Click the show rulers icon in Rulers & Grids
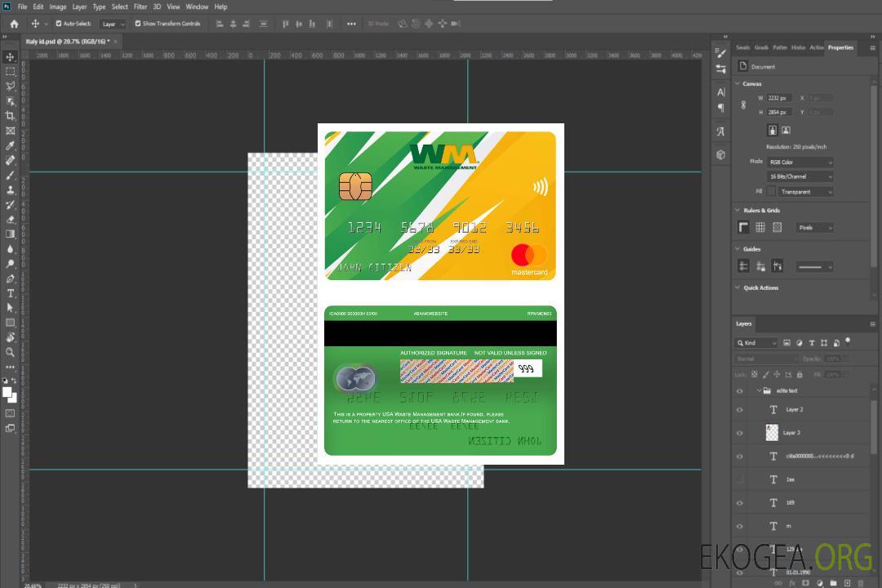This screenshot has height=588, width=882. click(x=744, y=227)
